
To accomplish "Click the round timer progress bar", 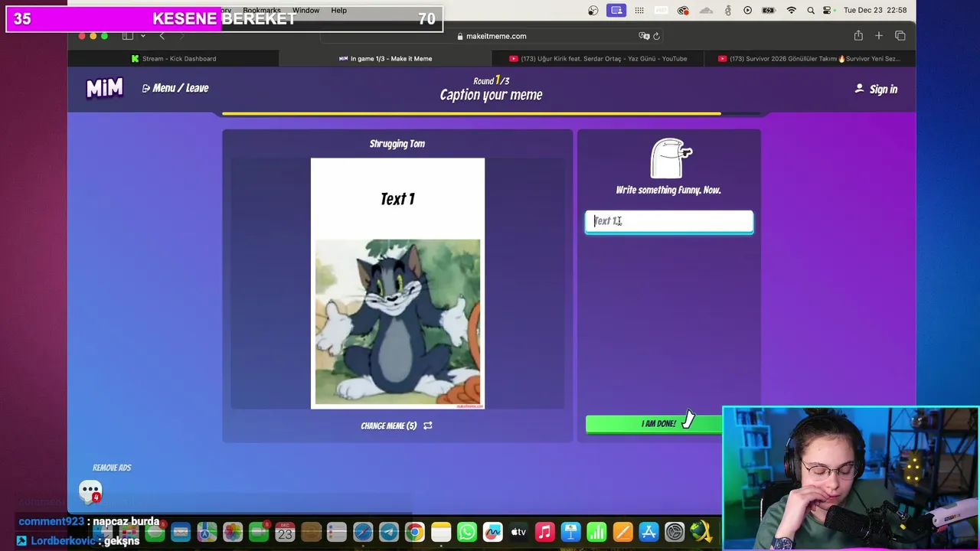I will coord(492,114).
